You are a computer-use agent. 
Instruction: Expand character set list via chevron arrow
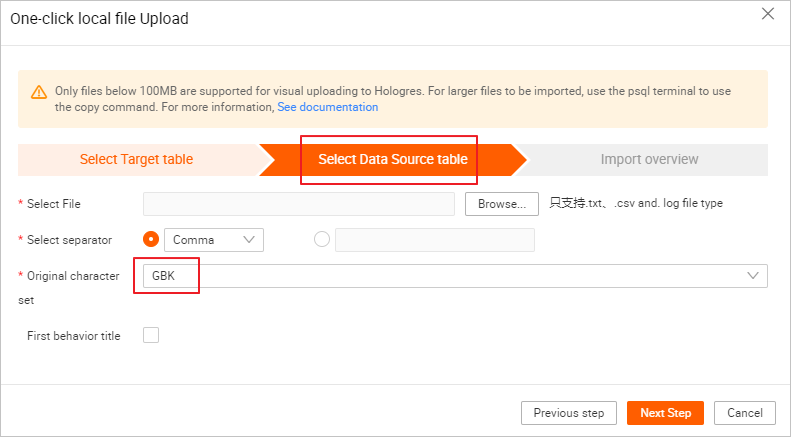[x=753, y=276]
